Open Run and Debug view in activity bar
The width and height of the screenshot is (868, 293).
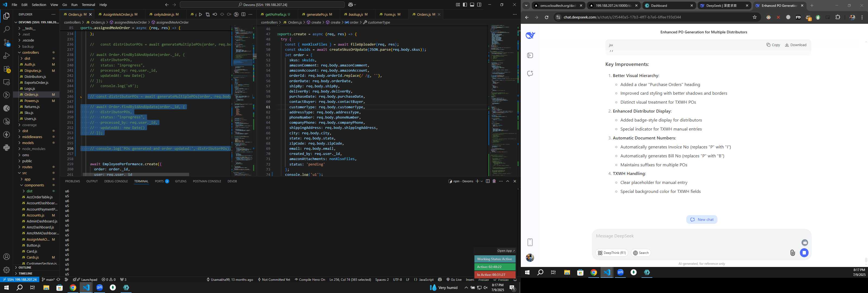7,56
